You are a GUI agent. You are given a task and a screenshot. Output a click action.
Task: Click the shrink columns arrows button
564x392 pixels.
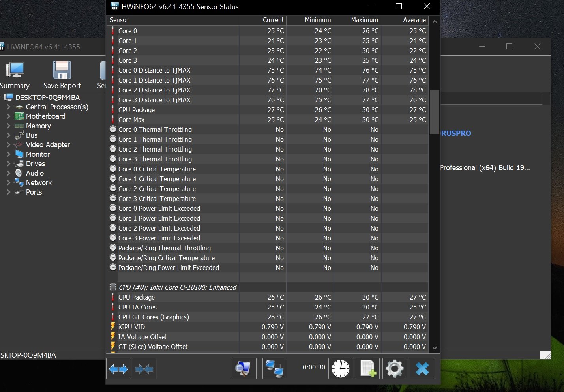[x=144, y=369]
